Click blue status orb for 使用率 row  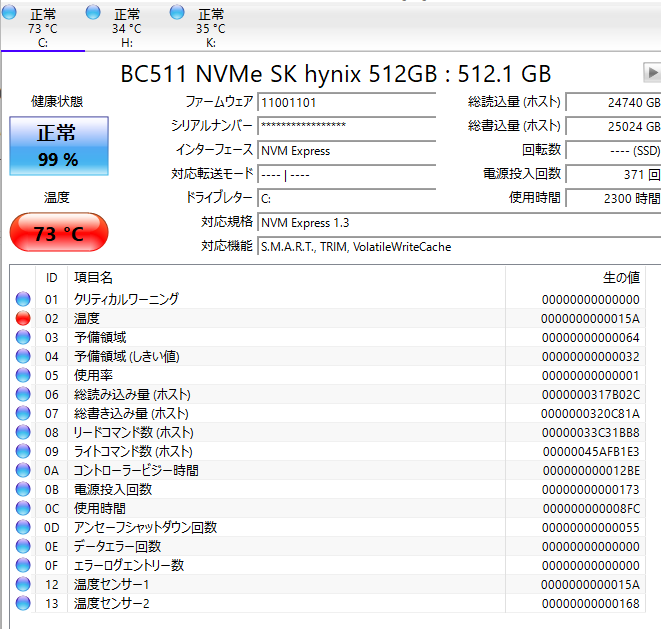click(x=23, y=375)
